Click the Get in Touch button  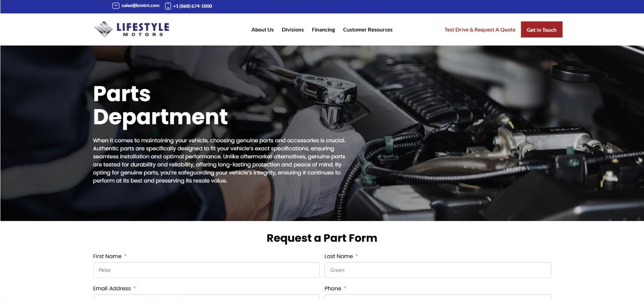click(x=541, y=30)
